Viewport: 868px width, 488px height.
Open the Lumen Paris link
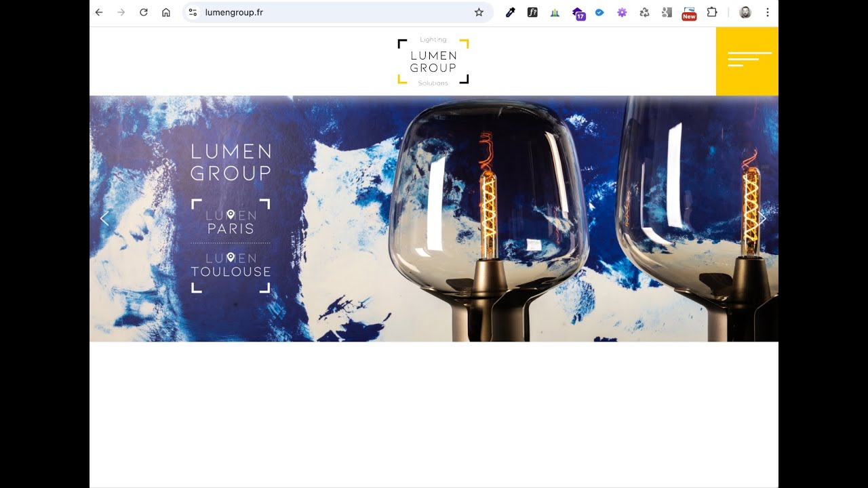[x=231, y=222]
